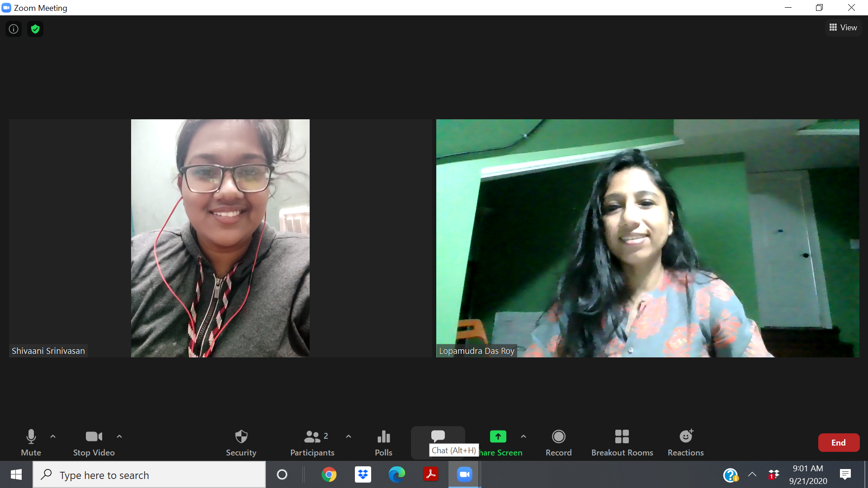868x488 pixels.
Task: Start recording with the Record icon
Action: click(558, 436)
